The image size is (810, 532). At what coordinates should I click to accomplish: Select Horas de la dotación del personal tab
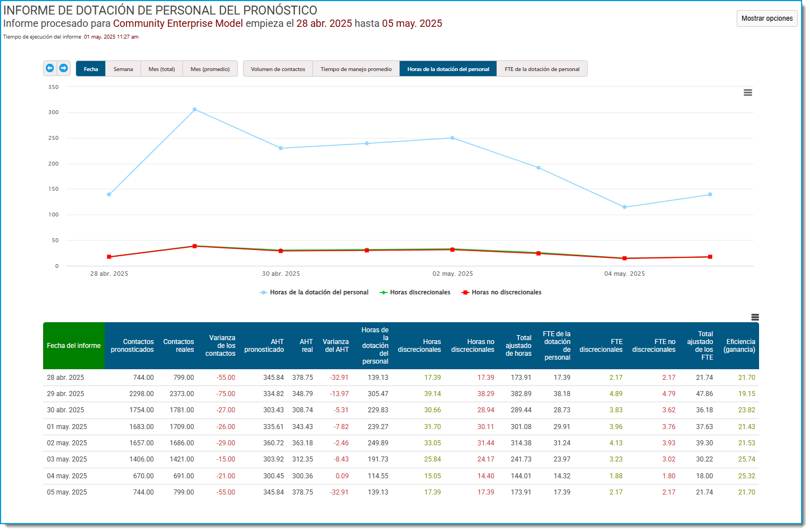[448, 69]
